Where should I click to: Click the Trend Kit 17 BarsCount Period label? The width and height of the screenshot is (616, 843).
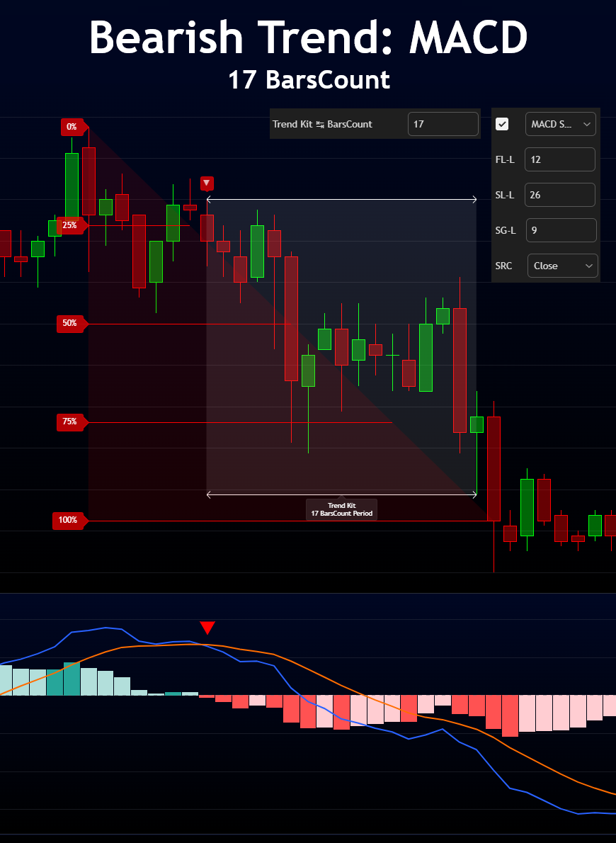coord(342,509)
